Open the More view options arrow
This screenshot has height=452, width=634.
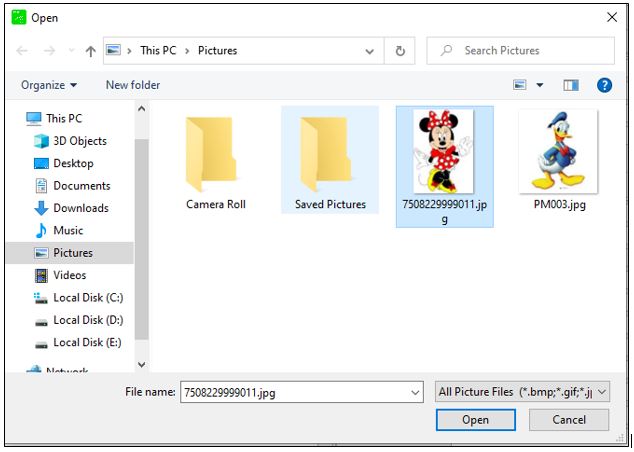click(539, 85)
